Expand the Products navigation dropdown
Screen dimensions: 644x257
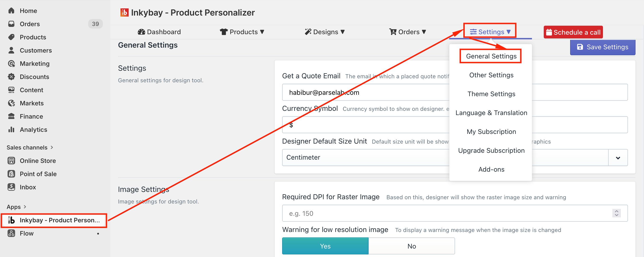pos(242,32)
